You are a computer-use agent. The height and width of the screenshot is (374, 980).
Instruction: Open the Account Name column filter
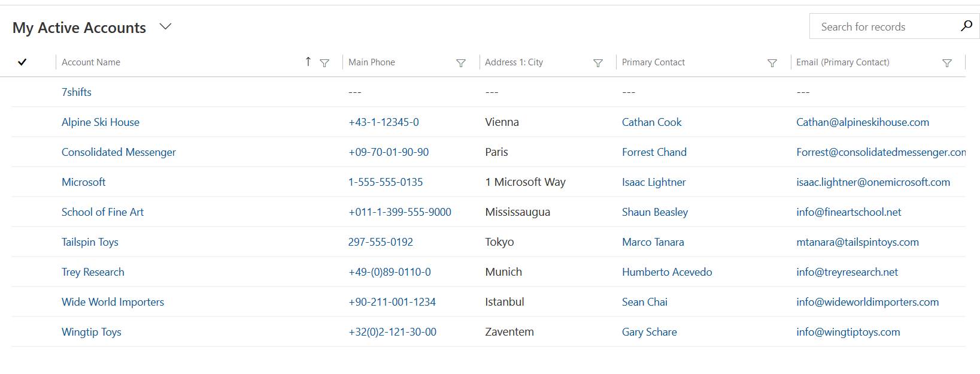click(324, 63)
